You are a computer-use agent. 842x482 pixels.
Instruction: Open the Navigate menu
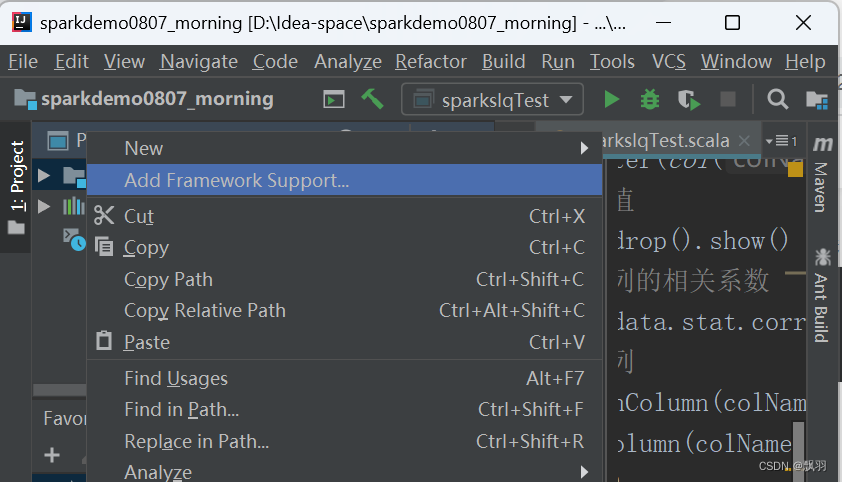coord(199,61)
